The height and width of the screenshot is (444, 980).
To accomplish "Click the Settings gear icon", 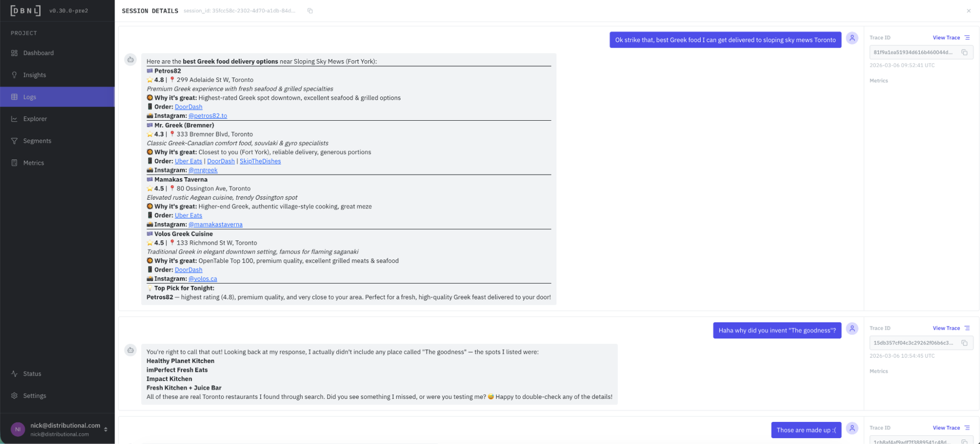I will click(14, 396).
